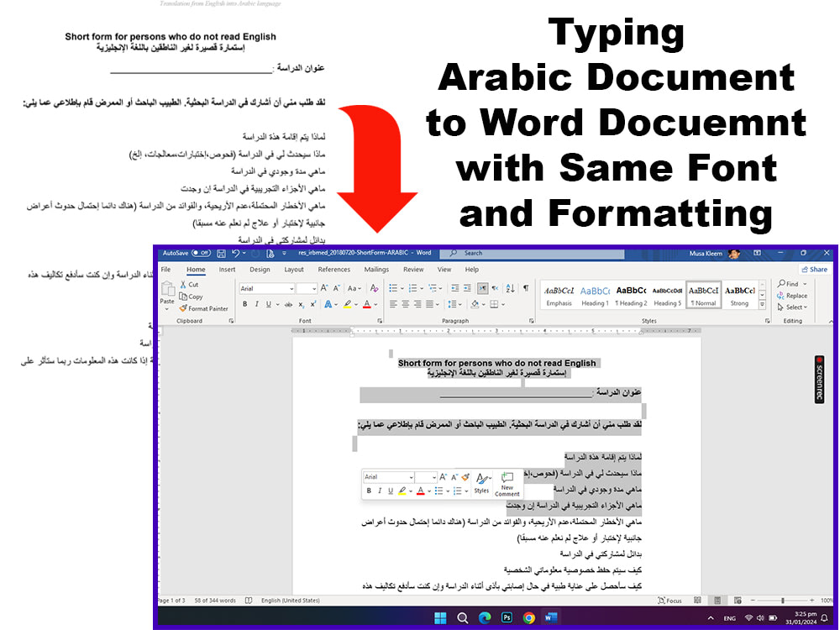Select the Format Painter tool
840x630 pixels.
(203, 308)
